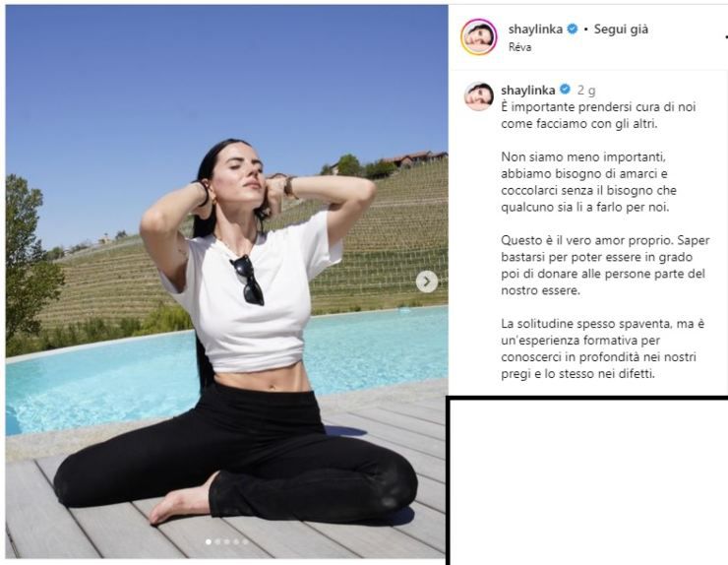Viewport: 728px width, 565px height.
Task: Open the Réva location link
Action: pos(519,47)
